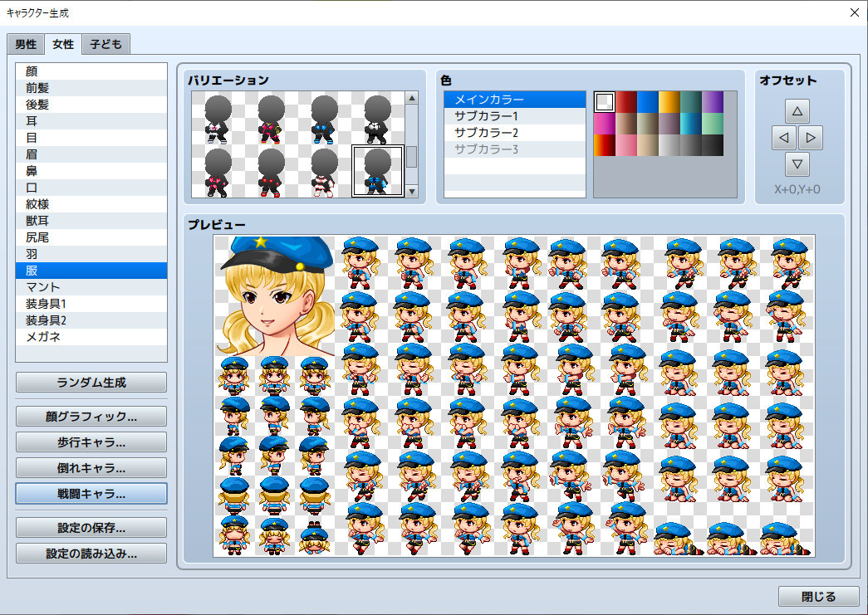Switch to the 男性 (male) tab
Image resolution: width=868 pixels, height=615 pixels.
pos(26,44)
